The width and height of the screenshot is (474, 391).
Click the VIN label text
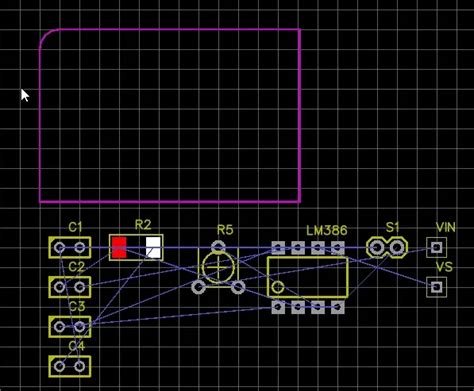point(446,227)
